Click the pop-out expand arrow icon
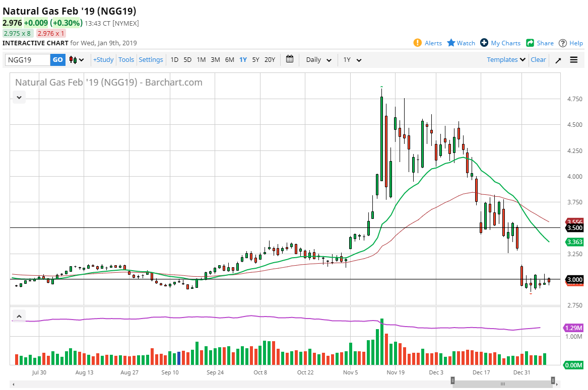 coord(558,60)
